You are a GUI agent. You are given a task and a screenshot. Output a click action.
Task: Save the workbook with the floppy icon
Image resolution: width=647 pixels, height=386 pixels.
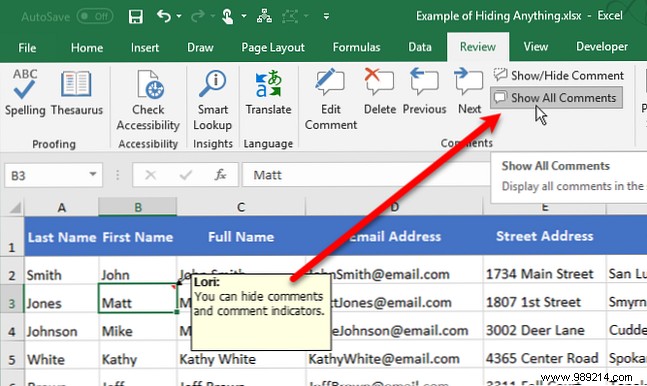[135, 17]
